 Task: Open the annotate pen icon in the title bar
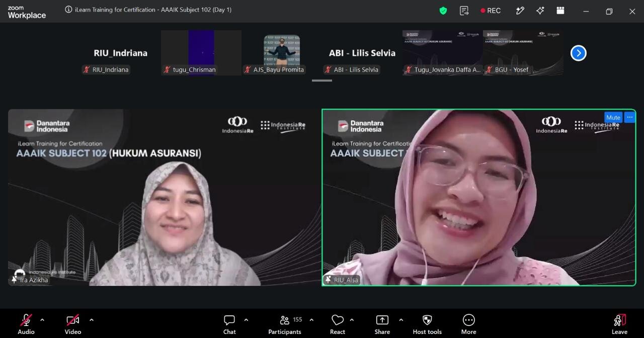(x=520, y=11)
